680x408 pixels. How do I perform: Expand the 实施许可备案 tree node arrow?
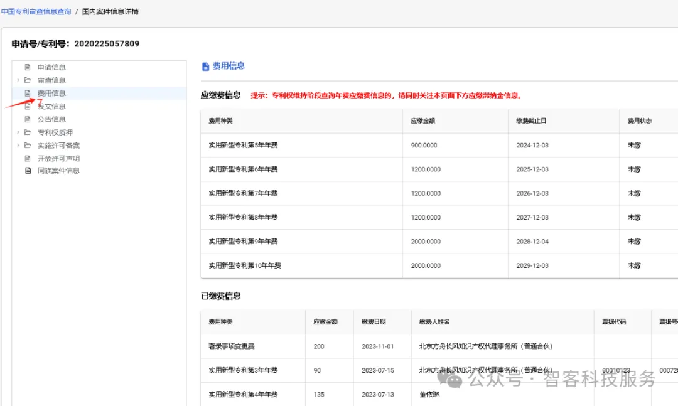pos(16,145)
